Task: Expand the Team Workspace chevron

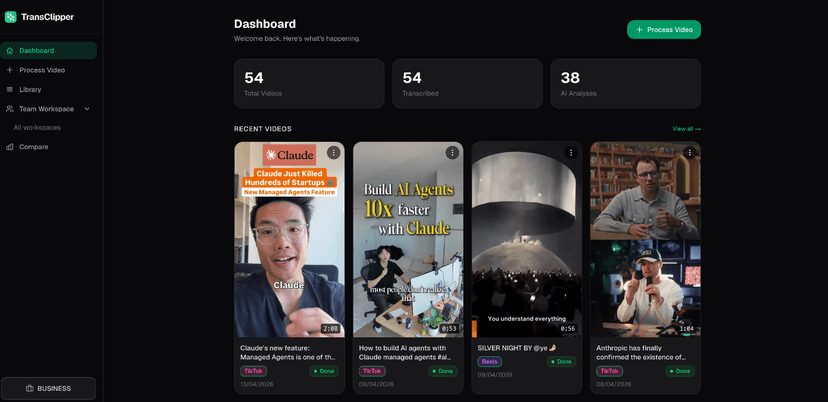Action: (x=87, y=109)
